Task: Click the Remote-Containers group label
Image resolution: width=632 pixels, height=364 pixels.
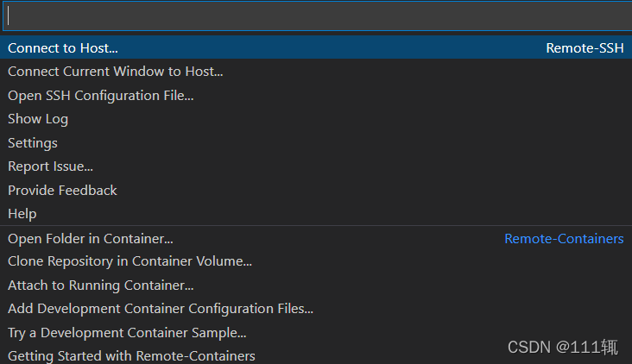Action: (564, 238)
